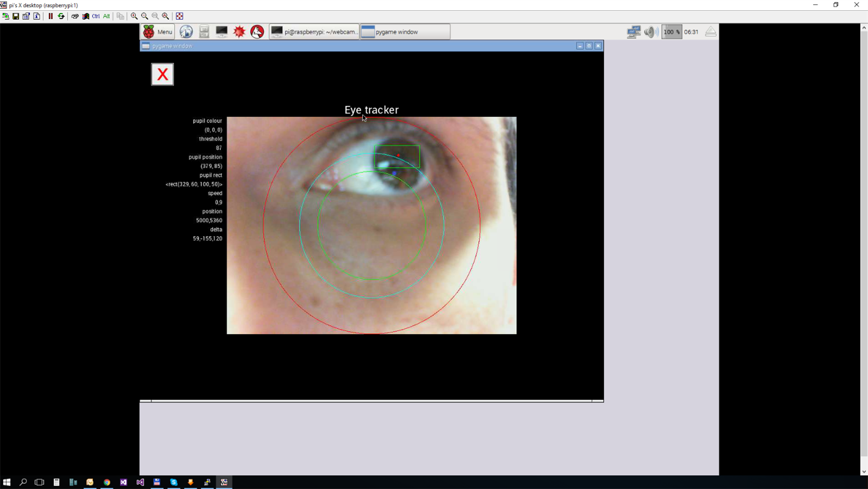
Task: Select the pygame window taskbar entry
Action: point(405,32)
